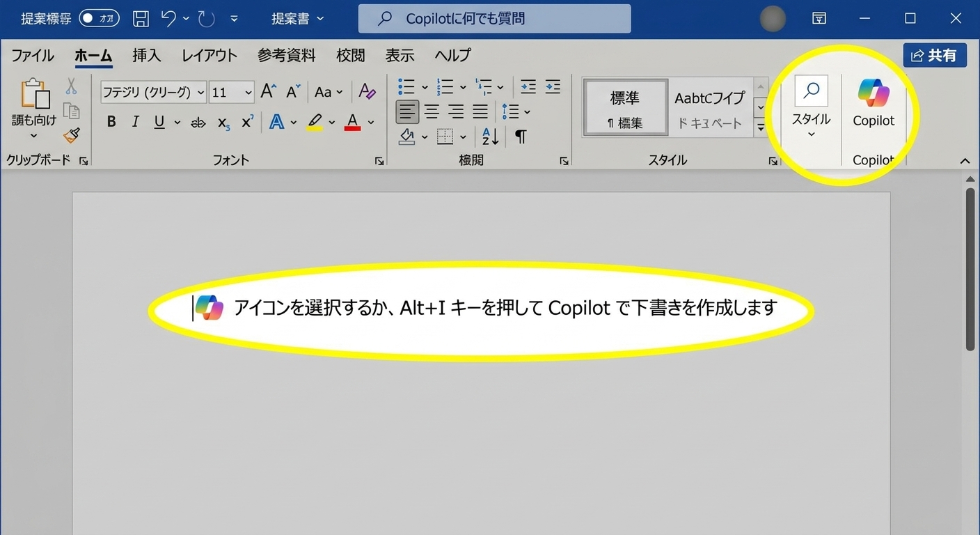Sort with the A-Z arrow icon
The image size is (980, 535).
pos(491,136)
